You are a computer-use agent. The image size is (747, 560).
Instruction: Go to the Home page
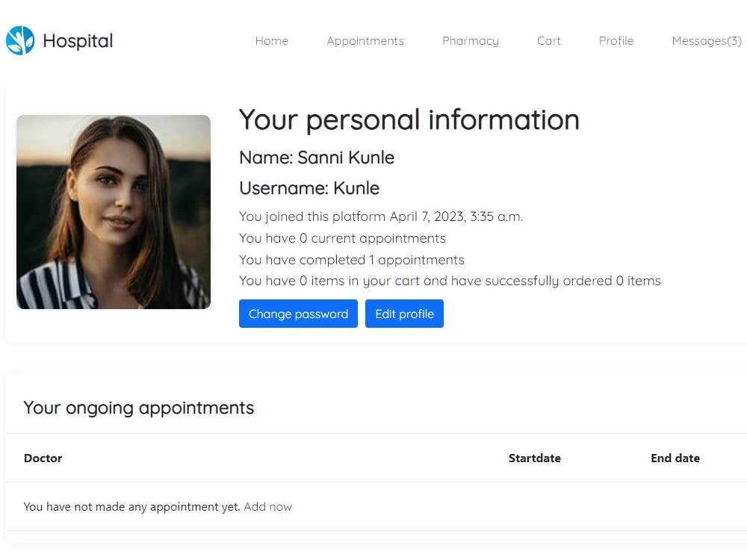click(x=271, y=41)
